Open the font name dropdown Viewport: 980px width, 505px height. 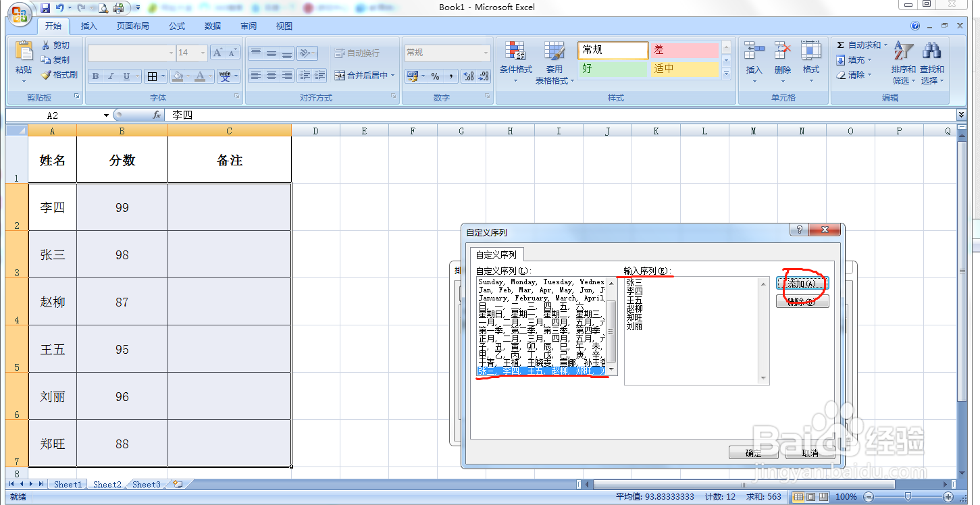tap(171, 53)
